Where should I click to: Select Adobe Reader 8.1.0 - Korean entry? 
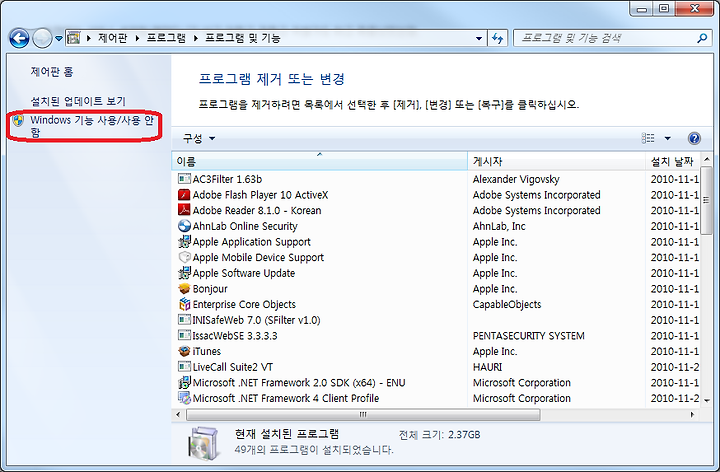(257, 210)
